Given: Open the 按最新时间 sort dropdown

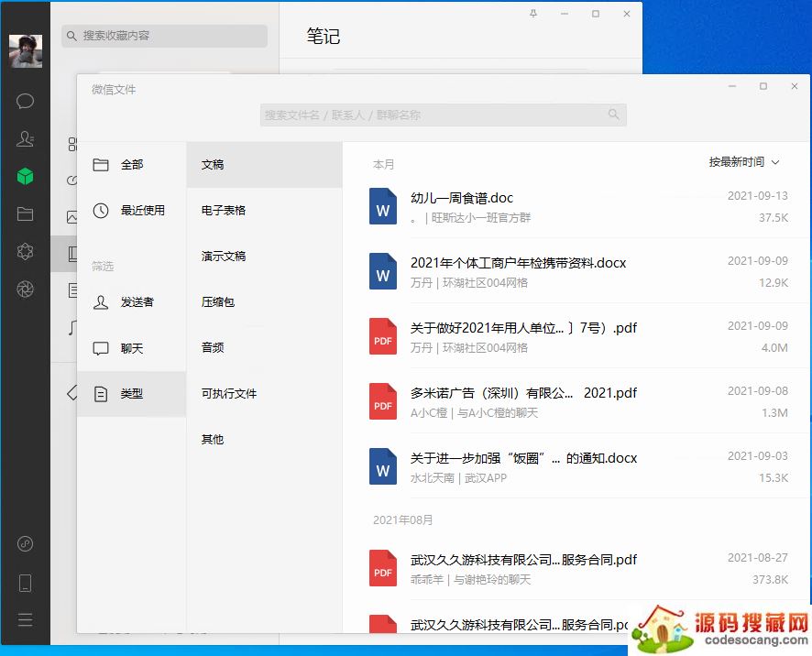Looking at the screenshot, I should [743, 162].
